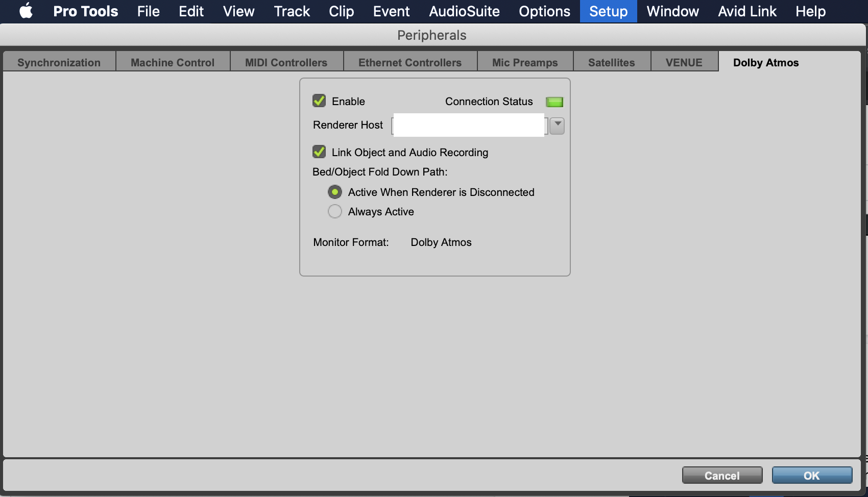868x497 pixels.
Task: Open the View menu
Action: click(x=239, y=11)
